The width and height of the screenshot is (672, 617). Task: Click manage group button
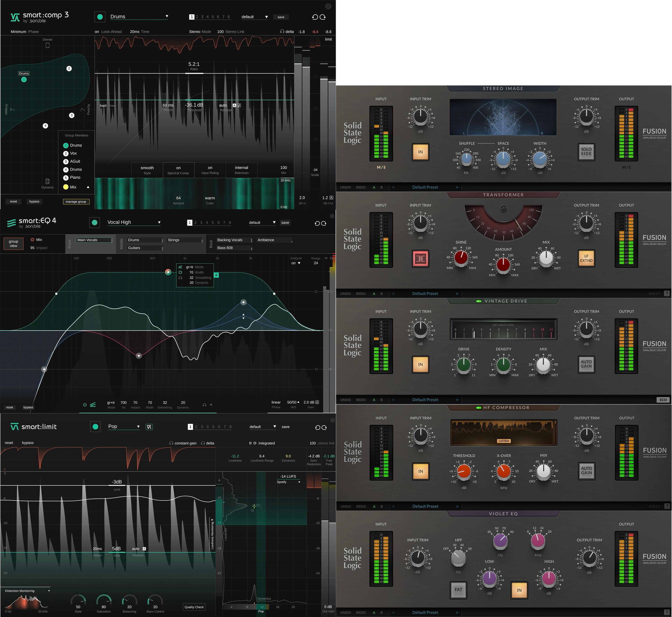(76, 202)
